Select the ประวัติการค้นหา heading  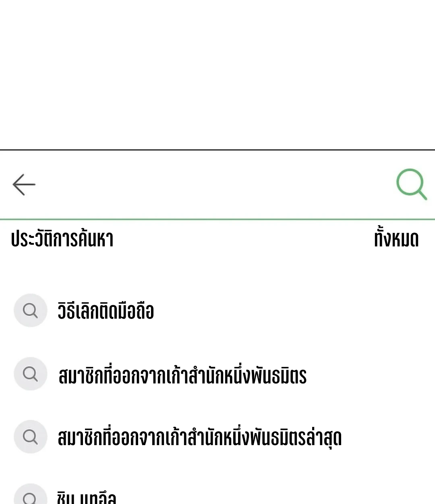click(62, 239)
